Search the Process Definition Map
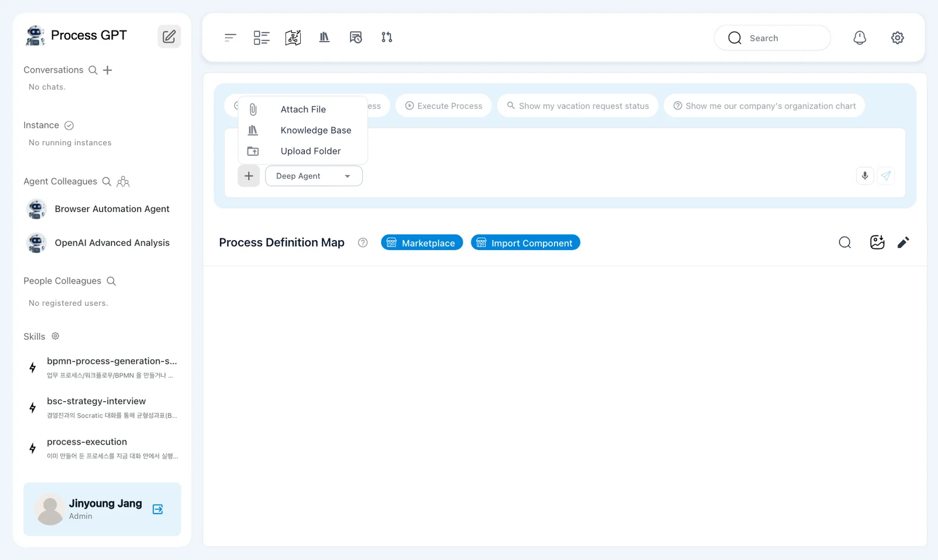 tap(845, 243)
